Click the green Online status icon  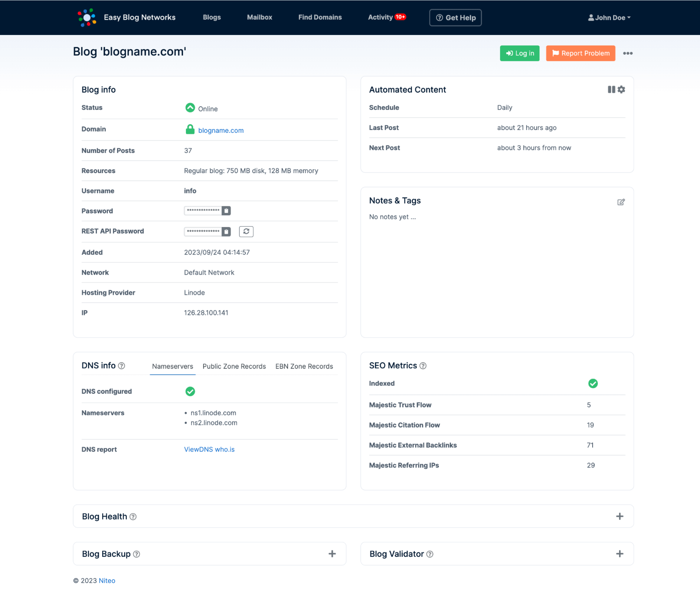click(190, 108)
